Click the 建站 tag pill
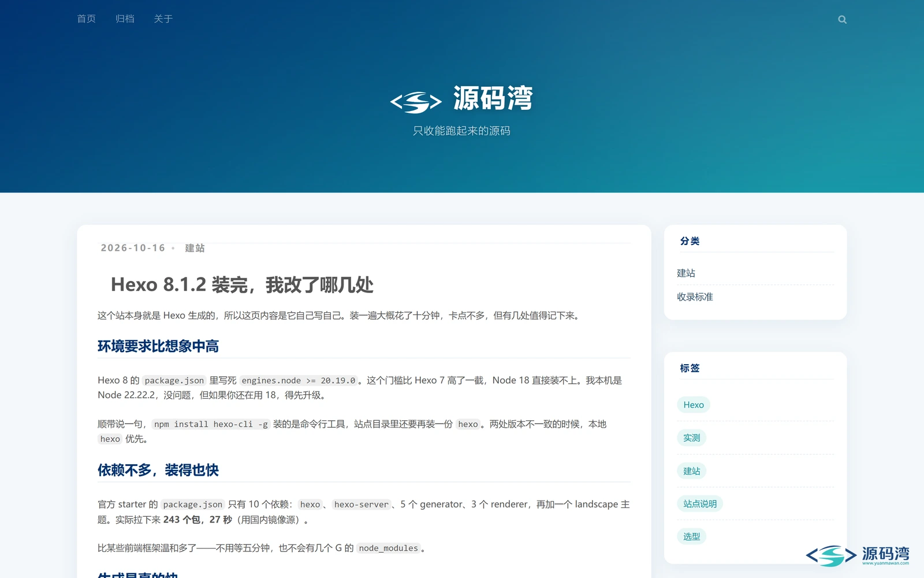This screenshot has height=578, width=924. [691, 470]
